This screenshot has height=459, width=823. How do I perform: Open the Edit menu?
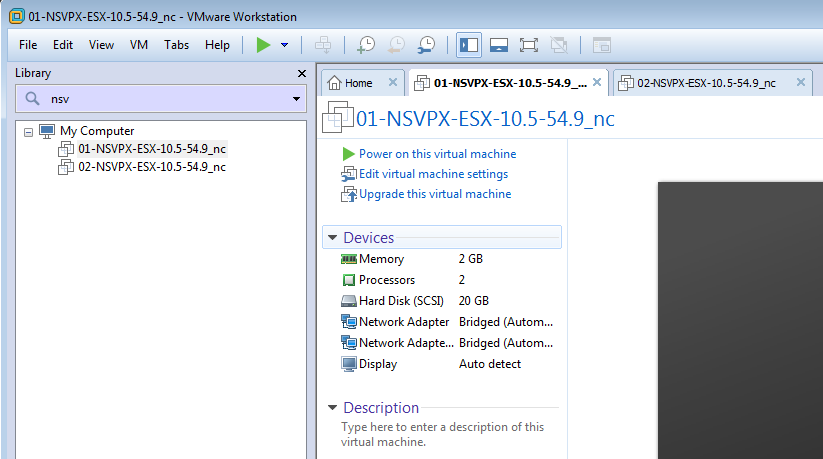62,45
